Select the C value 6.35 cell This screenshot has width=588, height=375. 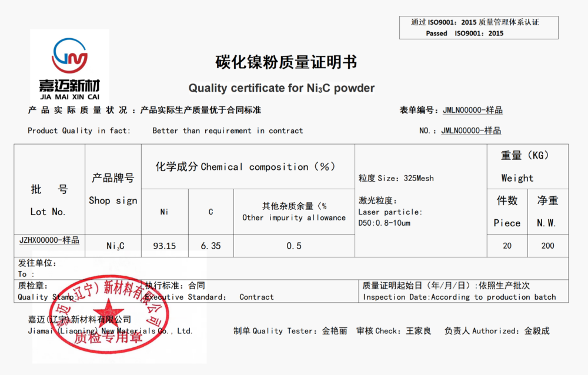tap(211, 246)
